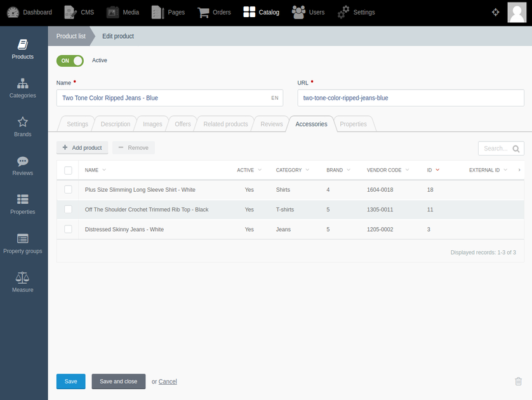The width and height of the screenshot is (532, 400).
Task: Switch to the Images tab
Action: 152,124
